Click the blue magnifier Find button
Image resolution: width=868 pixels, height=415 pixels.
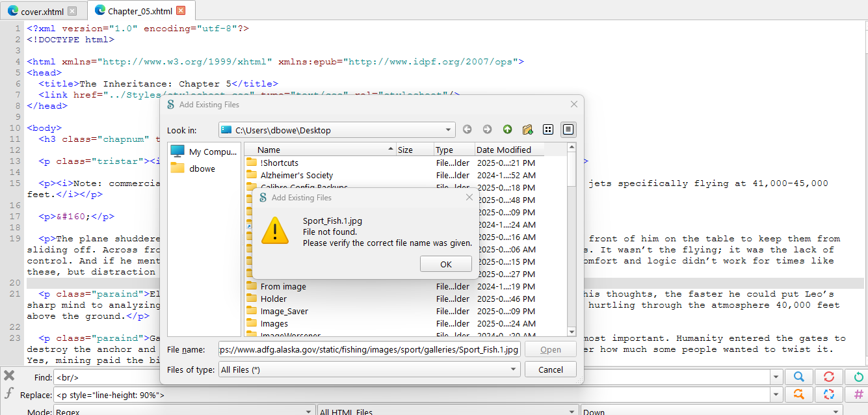point(798,377)
